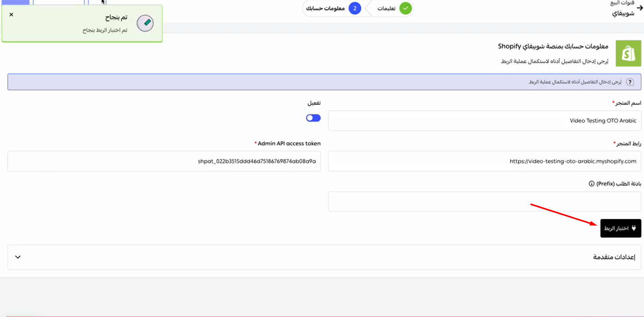Click the Admin API access token field
644x317 pixels.
click(164, 161)
